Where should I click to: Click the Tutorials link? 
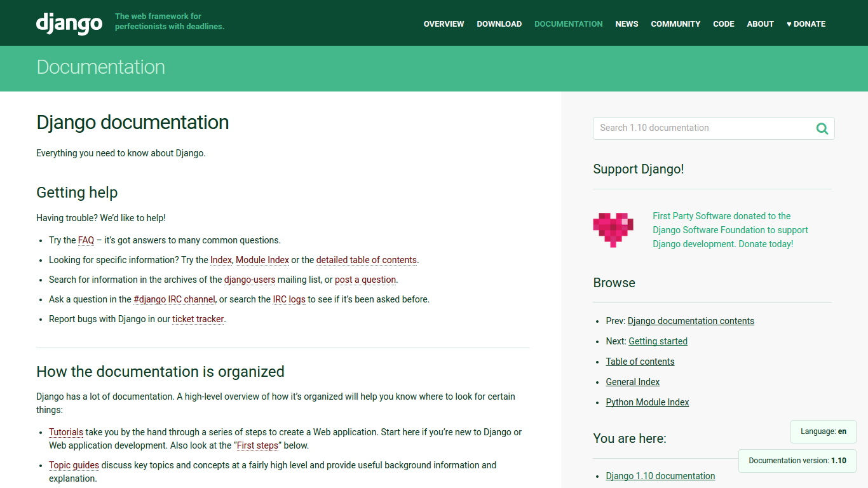(66, 432)
